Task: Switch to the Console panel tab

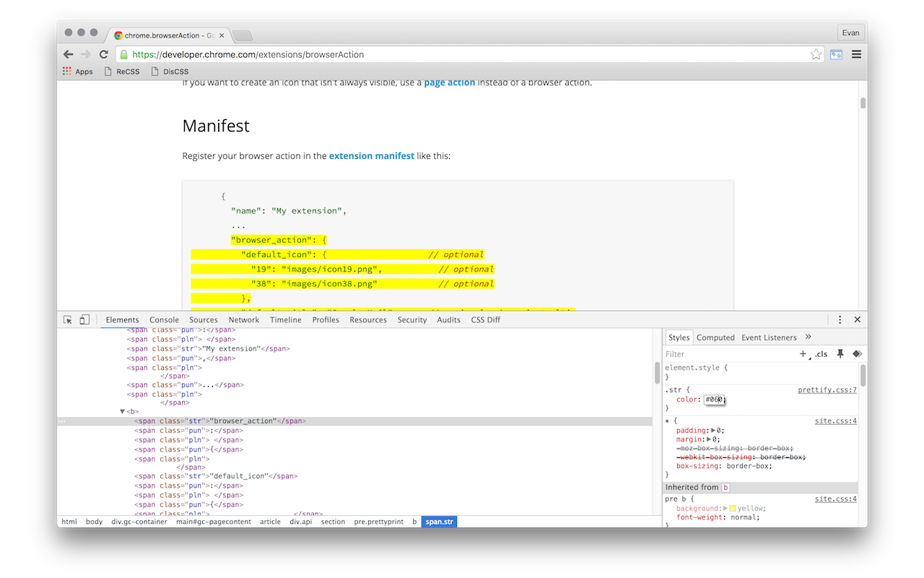Action: pyautogui.click(x=164, y=319)
